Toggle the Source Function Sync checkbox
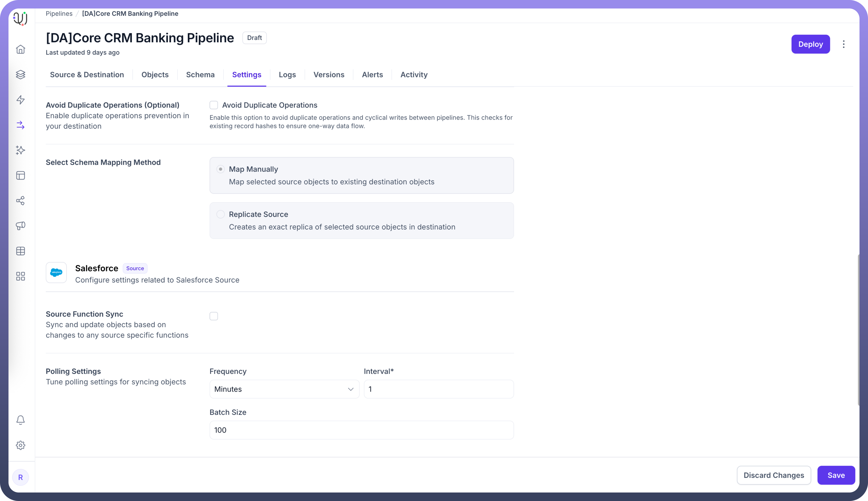Image resolution: width=868 pixels, height=501 pixels. pyautogui.click(x=214, y=316)
